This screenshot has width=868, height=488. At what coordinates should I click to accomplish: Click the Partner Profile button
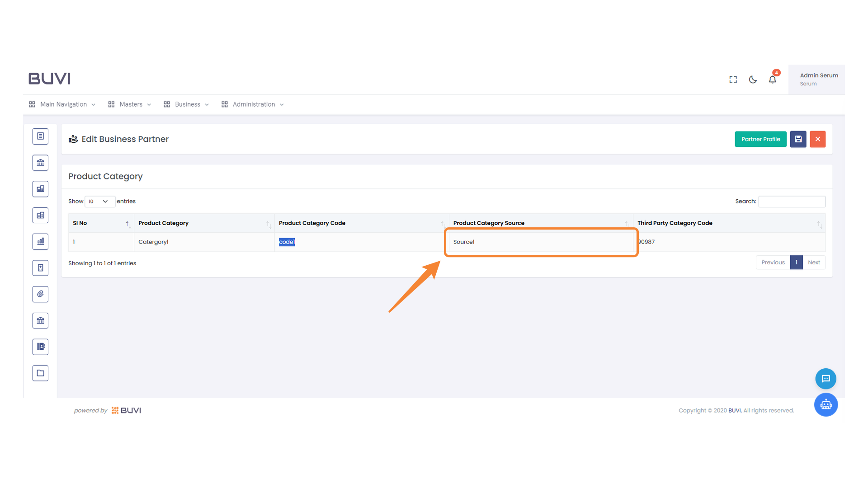pyautogui.click(x=760, y=139)
